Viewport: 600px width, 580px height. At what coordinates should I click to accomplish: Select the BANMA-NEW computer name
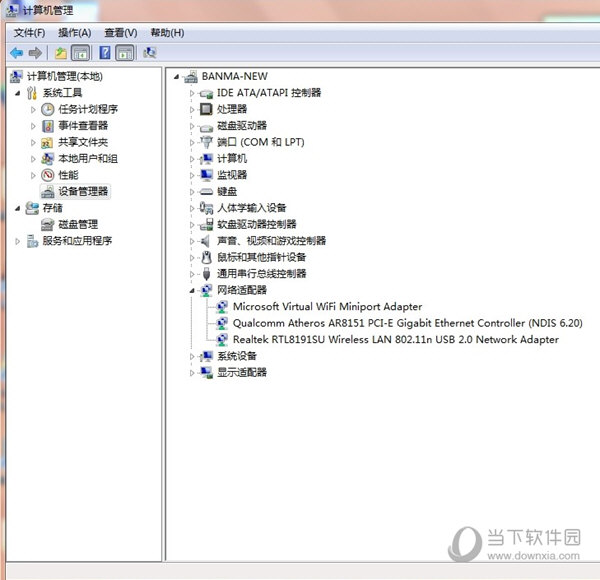click(x=235, y=77)
